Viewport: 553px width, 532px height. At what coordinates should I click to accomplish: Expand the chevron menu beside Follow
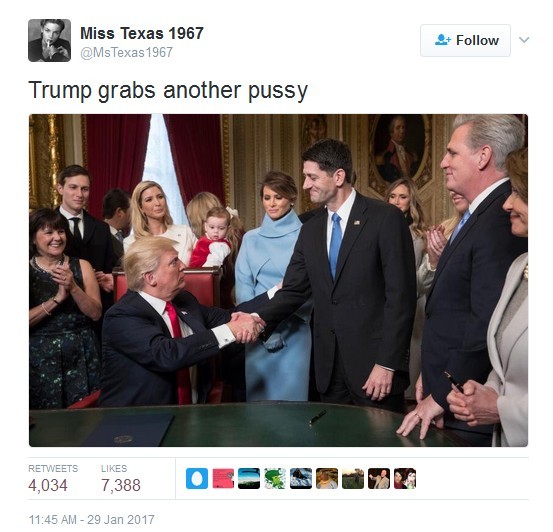coord(524,40)
